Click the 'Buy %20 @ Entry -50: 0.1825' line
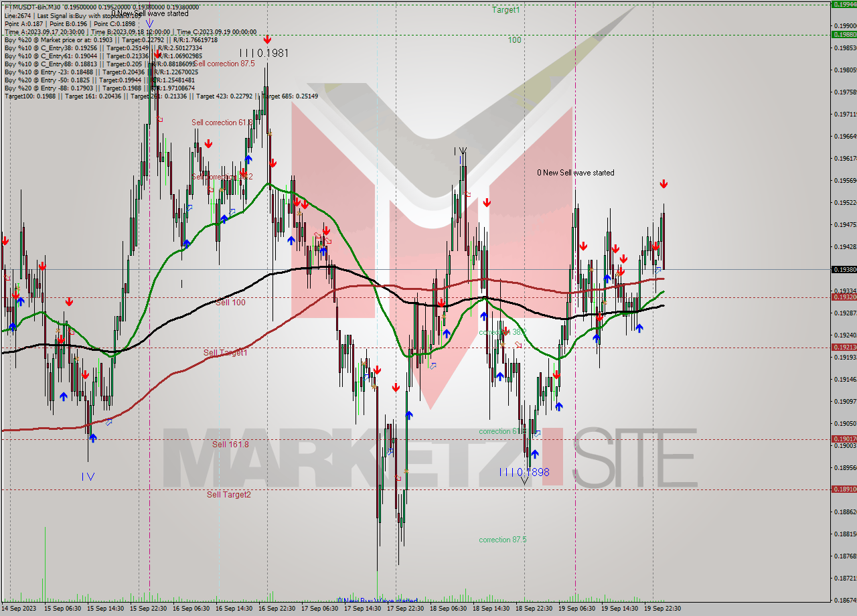Screen dimensions: 857x616 [100, 80]
